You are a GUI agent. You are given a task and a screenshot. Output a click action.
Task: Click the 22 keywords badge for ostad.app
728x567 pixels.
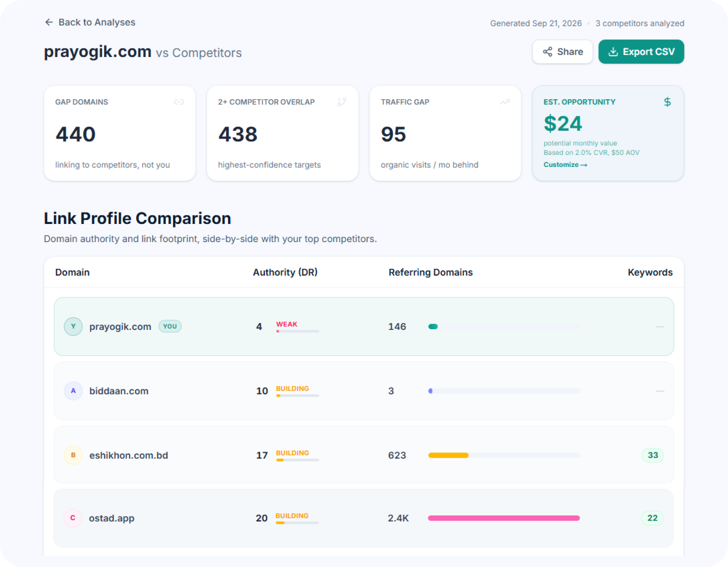[x=652, y=518]
